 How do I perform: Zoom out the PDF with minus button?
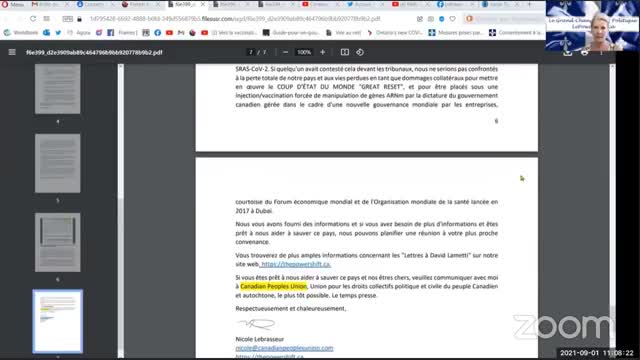(x=285, y=52)
